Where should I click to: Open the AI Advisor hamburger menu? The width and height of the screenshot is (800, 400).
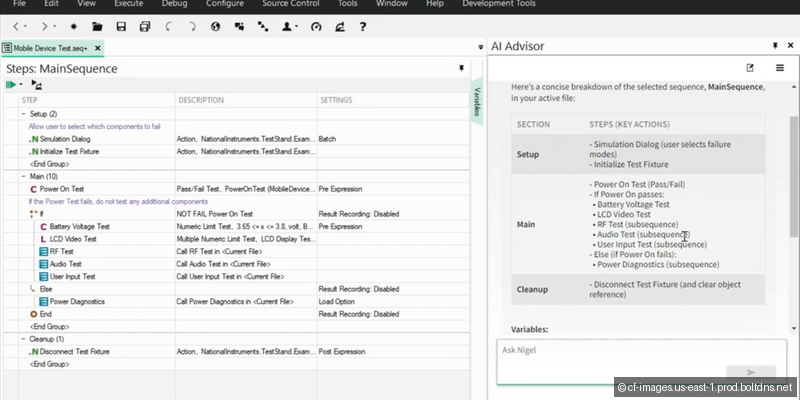780,68
